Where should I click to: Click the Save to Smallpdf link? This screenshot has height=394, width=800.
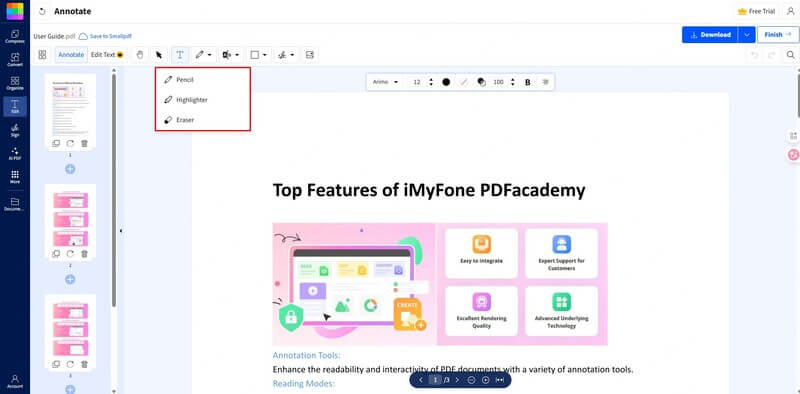click(x=105, y=36)
